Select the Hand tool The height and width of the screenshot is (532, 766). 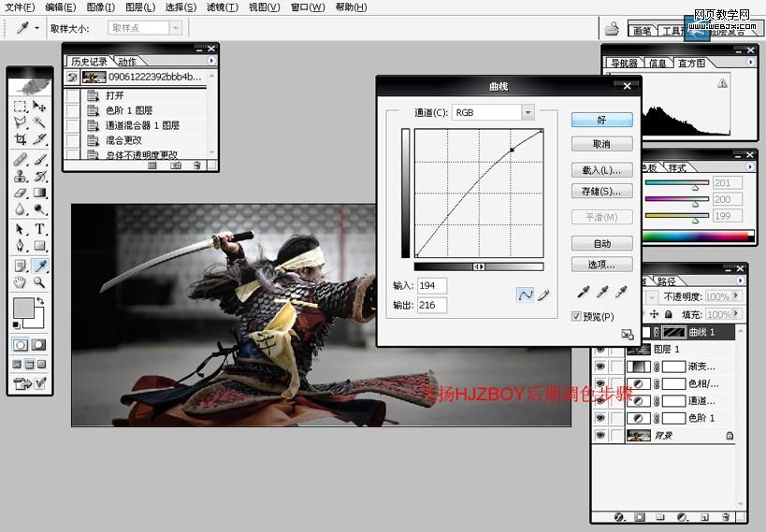tap(21, 281)
